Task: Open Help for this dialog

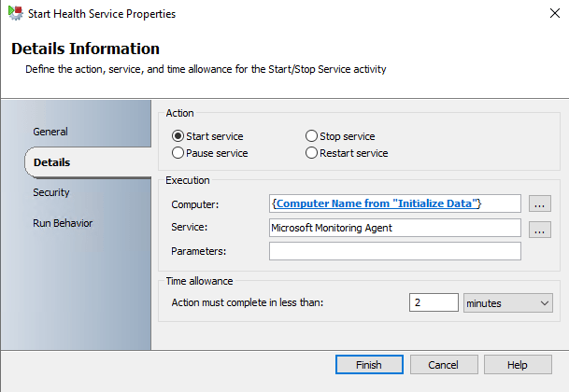Action: (x=518, y=365)
